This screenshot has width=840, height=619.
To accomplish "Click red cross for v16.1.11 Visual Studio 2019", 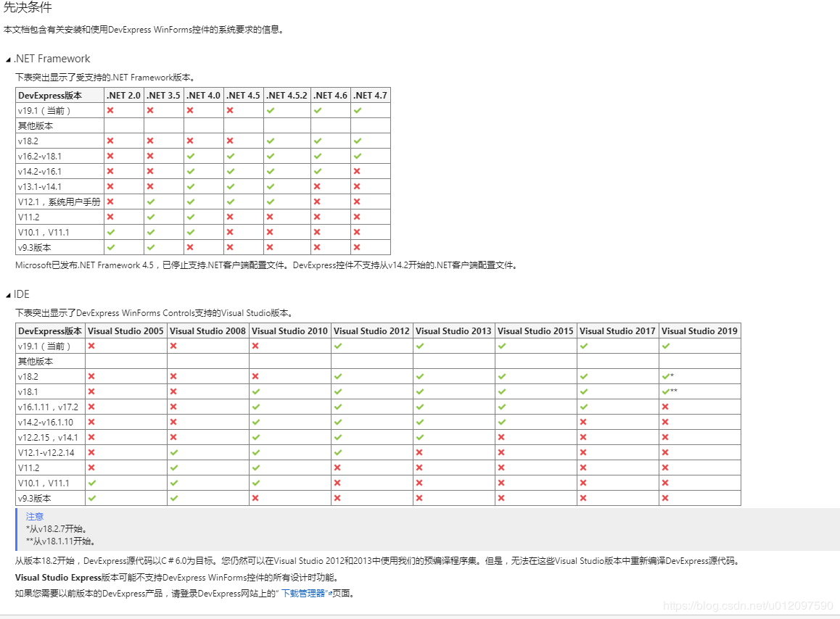I will coord(665,407).
